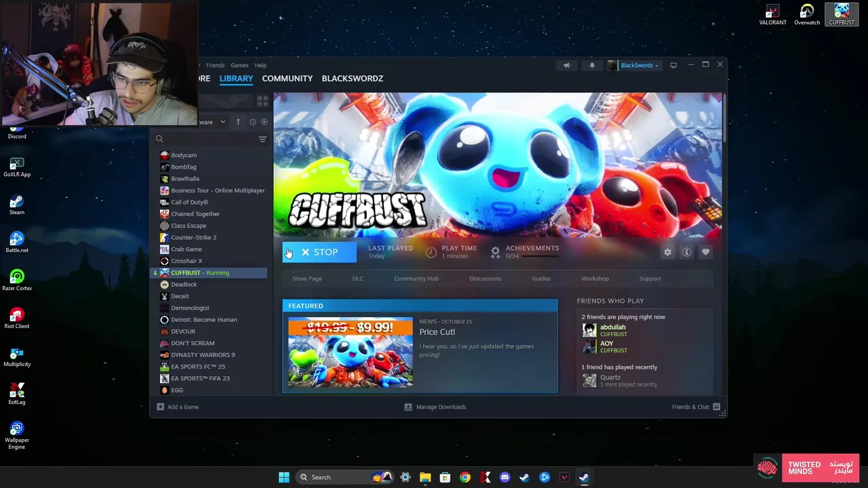Open the Wallpaper Engine desktop shortcut
Screen dimensions: 868x488
(17, 435)
